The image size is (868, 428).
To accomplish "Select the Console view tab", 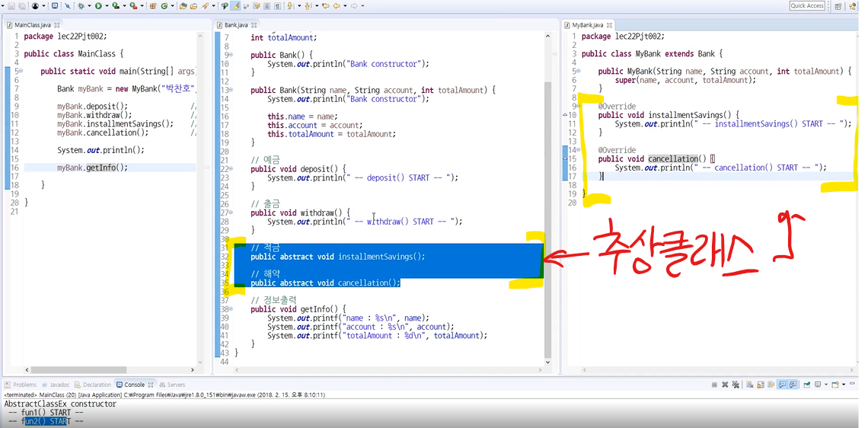I will [135, 385].
